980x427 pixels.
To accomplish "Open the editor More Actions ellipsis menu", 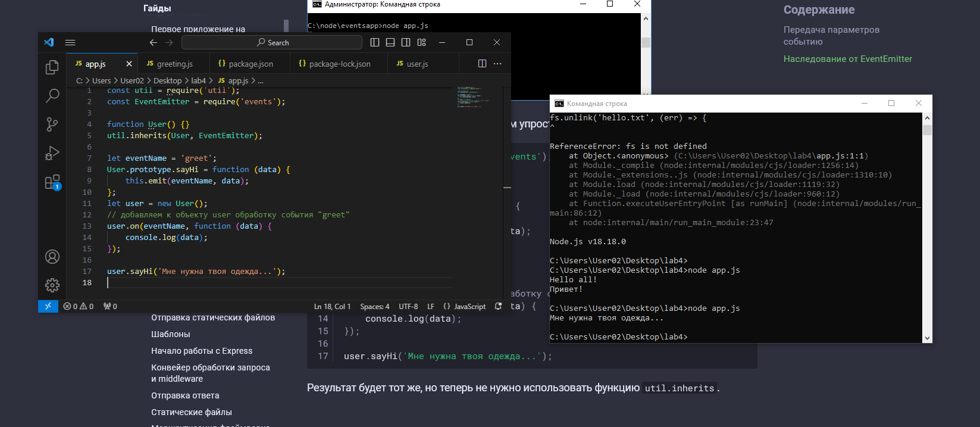I will point(497,64).
